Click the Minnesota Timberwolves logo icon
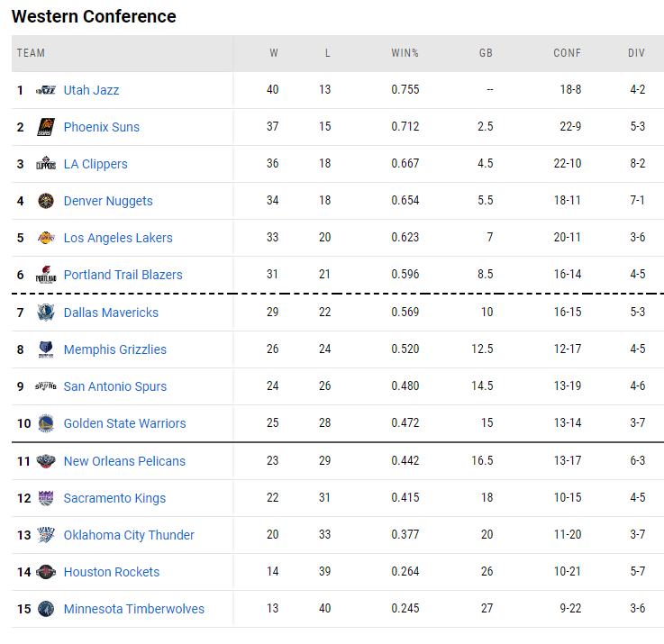Viewport: 664px width, 644px height. 46,609
